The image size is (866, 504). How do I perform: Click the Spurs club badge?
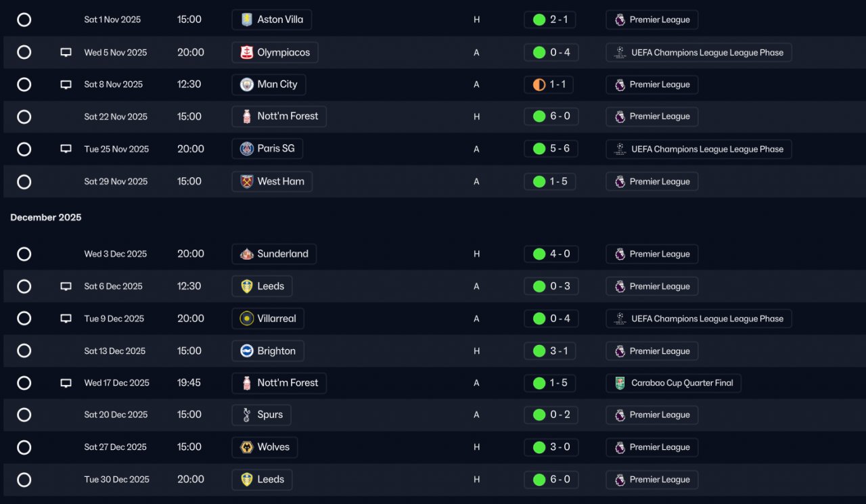247,415
